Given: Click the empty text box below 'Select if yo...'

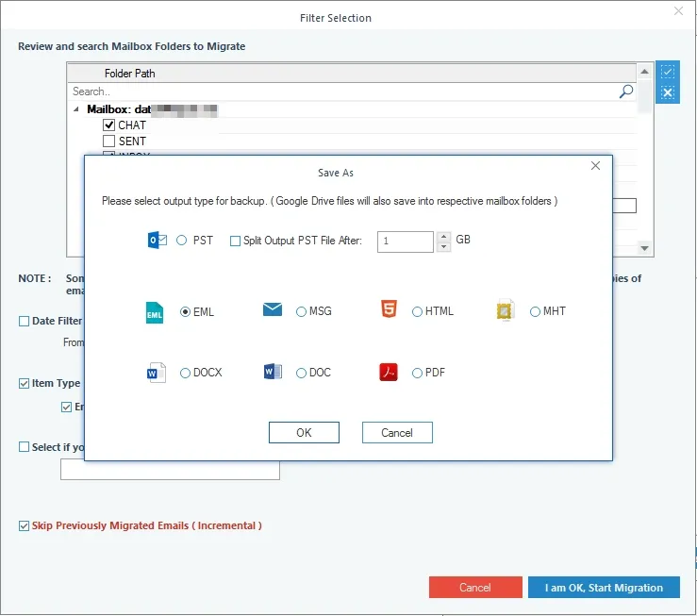Looking at the screenshot, I should coord(170,470).
